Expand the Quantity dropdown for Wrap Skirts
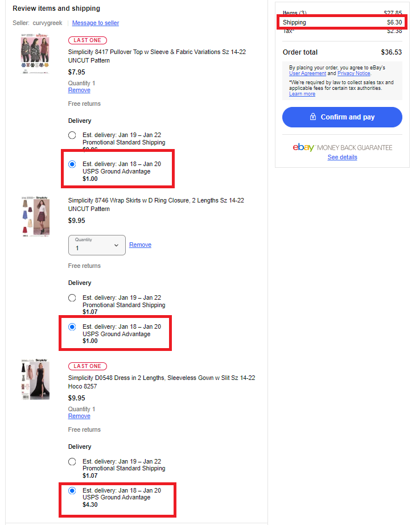Screen dimensions: 420x525 coord(97,245)
